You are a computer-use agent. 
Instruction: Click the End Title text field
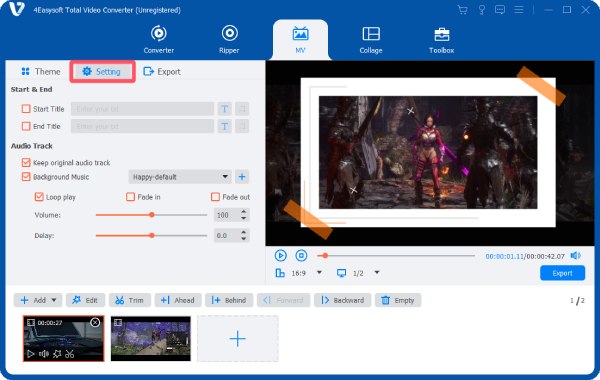(142, 126)
